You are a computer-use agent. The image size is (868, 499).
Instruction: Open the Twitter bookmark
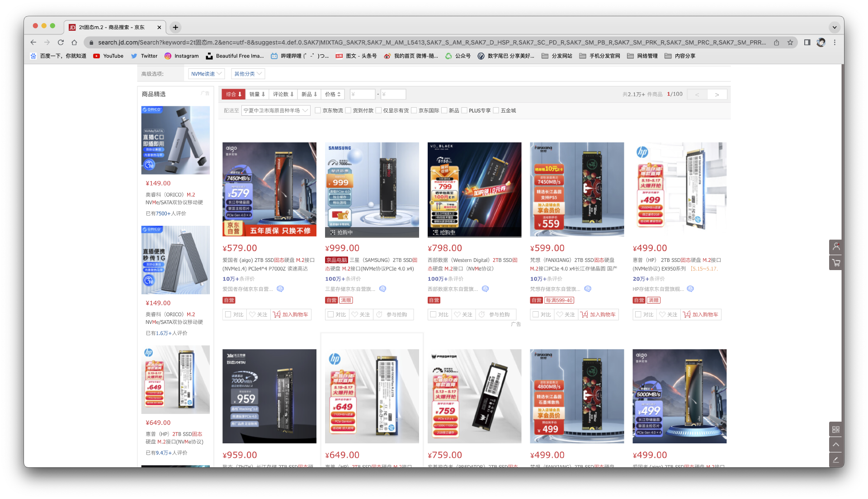144,56
